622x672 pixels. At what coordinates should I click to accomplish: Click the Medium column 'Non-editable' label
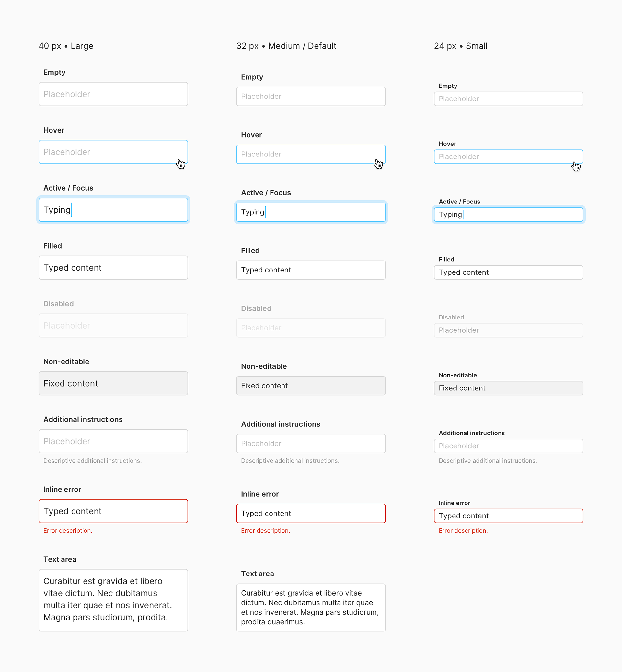[264, 366]
